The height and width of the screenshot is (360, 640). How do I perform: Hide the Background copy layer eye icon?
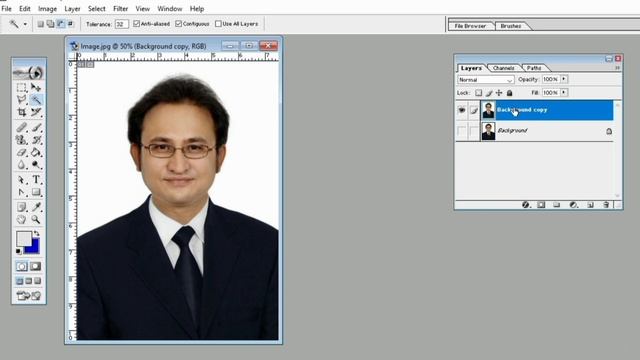[x=462, y=110]
